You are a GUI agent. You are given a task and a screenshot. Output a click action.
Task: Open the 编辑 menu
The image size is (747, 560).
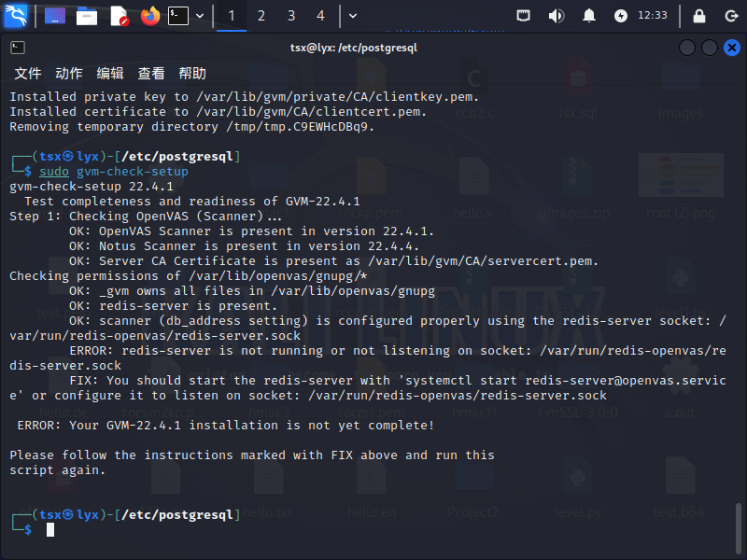point(110,74)
